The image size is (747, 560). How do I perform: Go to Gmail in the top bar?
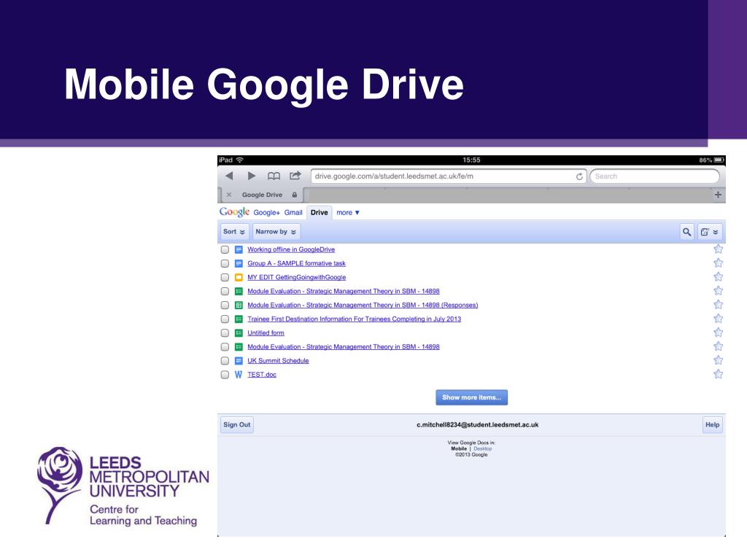(x=293, y=212)
